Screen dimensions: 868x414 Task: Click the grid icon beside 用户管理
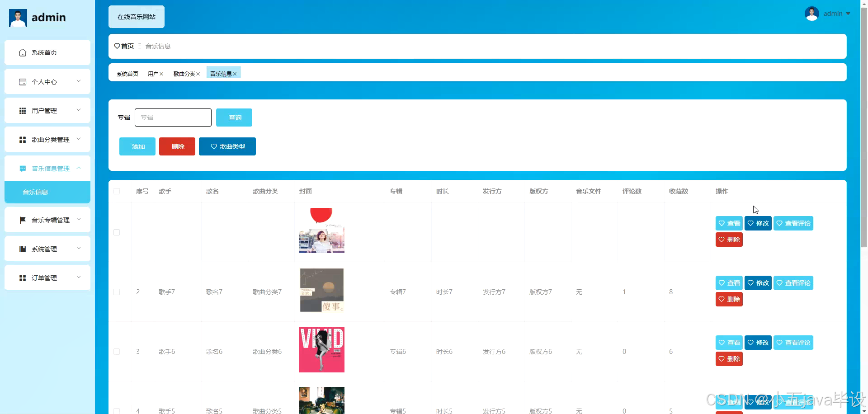coord(23,111)
